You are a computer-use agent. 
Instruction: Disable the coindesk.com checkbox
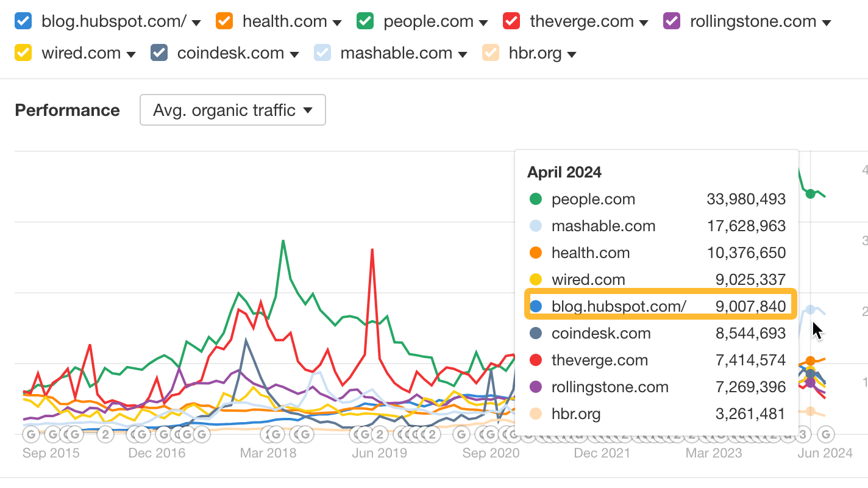pos(158,52)
